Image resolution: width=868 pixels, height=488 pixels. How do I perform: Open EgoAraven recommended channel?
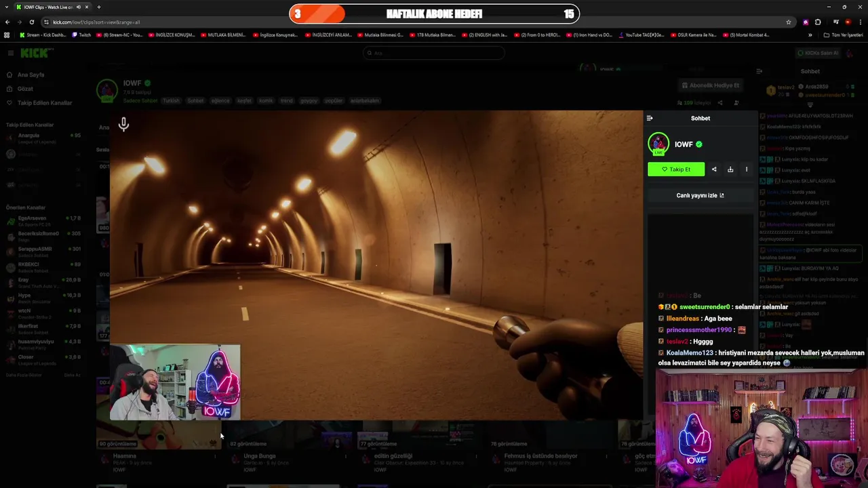[43, 221]
